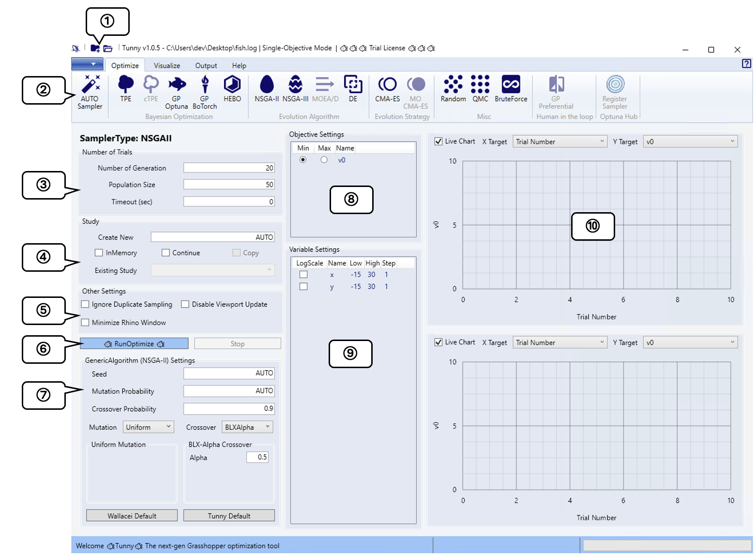Click the Tunny Default button
Image resolution: width=756 pixels, height=559 pixels.
(229, 515)
